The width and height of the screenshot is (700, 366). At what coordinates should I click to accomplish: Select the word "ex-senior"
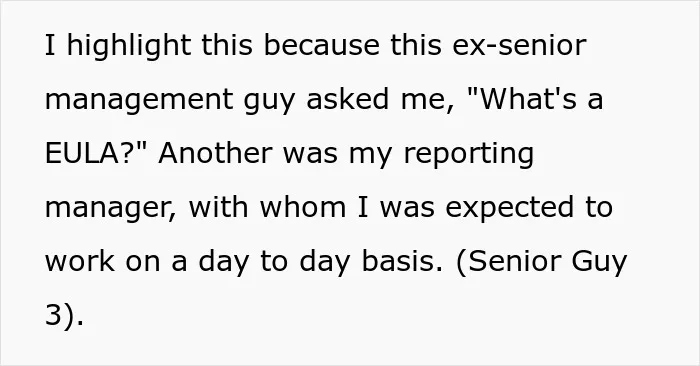tap(519, 45)
